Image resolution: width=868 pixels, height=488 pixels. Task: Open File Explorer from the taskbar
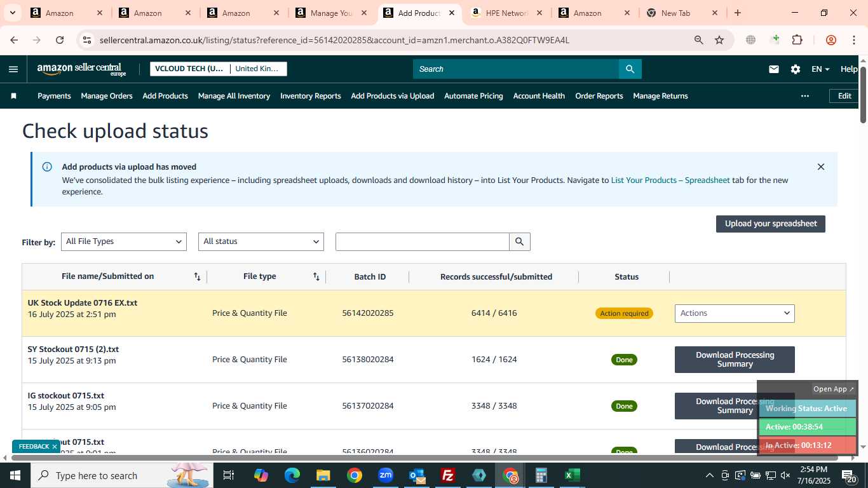(x=323, y=475)
